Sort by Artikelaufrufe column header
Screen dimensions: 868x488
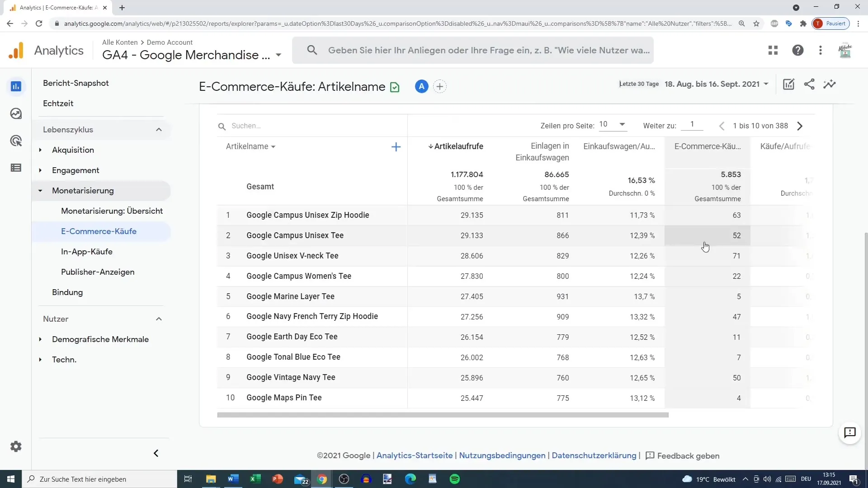(456, 146)
